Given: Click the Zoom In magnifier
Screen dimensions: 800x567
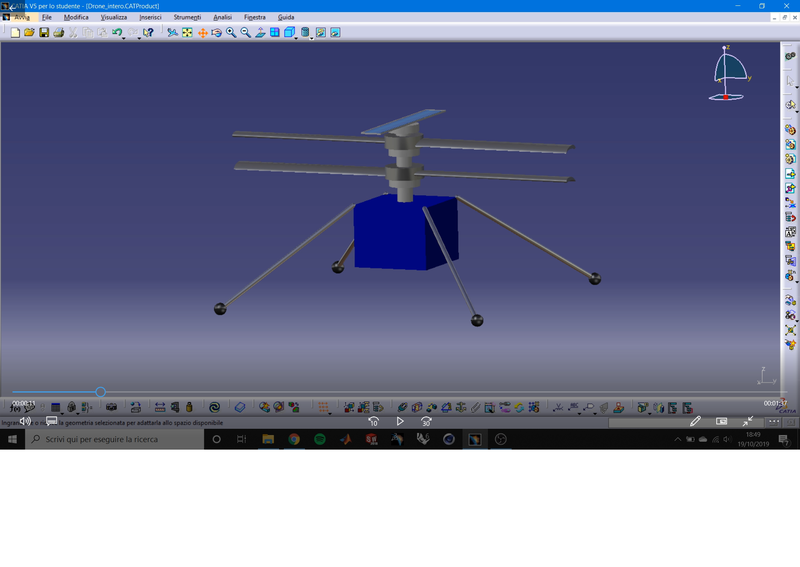Looking at the screenshot, I should tap(231, 33).
